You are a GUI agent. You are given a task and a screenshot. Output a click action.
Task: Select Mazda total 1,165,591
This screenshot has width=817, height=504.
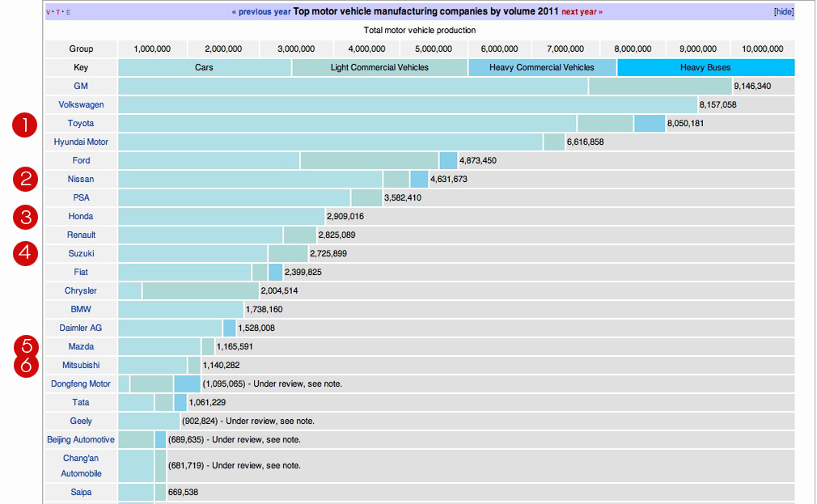click(235, 346)
